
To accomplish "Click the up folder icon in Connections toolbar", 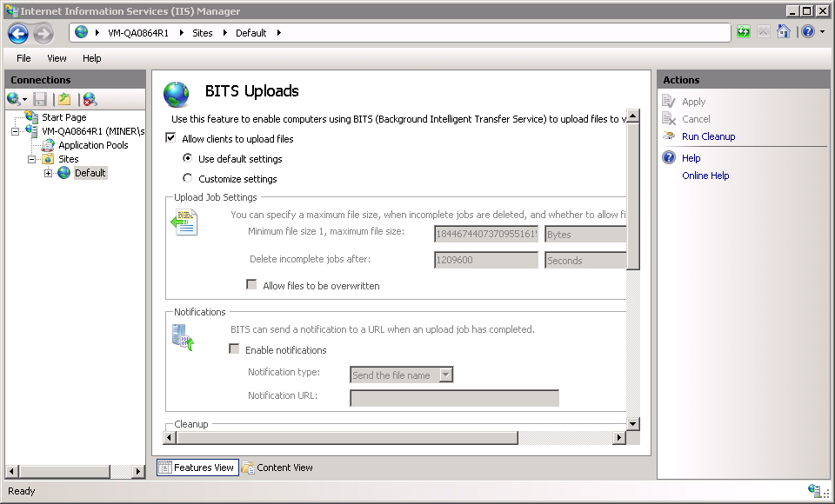I will coord(64,99).
